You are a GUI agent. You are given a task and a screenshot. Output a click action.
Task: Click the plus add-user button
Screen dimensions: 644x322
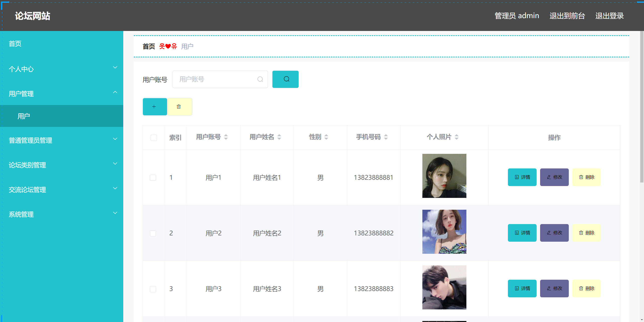pos(154,107)
